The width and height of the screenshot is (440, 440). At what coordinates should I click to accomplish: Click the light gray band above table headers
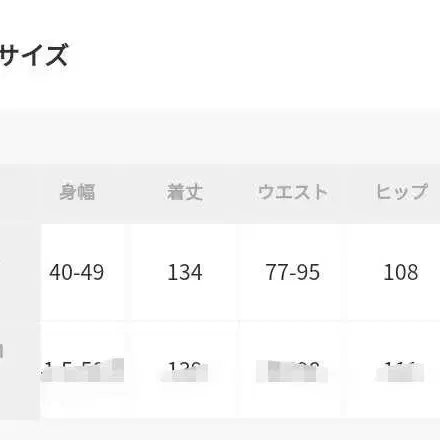coord(220,136)
